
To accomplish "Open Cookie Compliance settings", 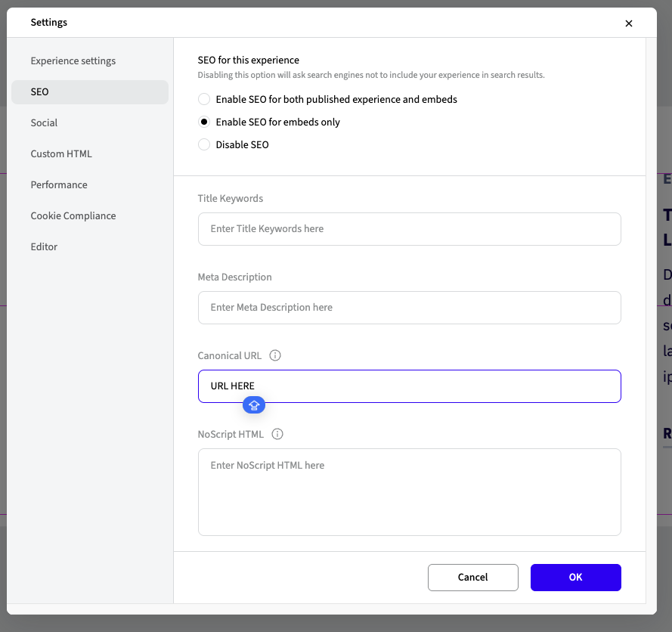I will point(73,215).
